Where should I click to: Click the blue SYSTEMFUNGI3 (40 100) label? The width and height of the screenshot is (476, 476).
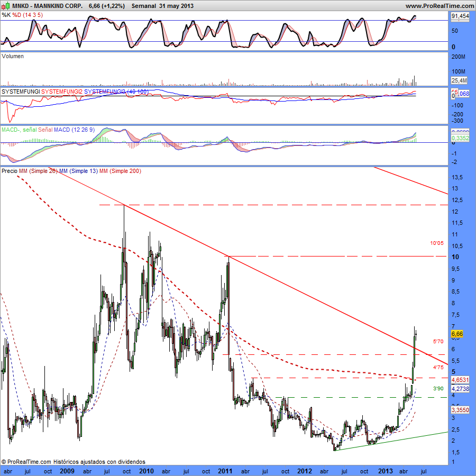pos(116,91)
